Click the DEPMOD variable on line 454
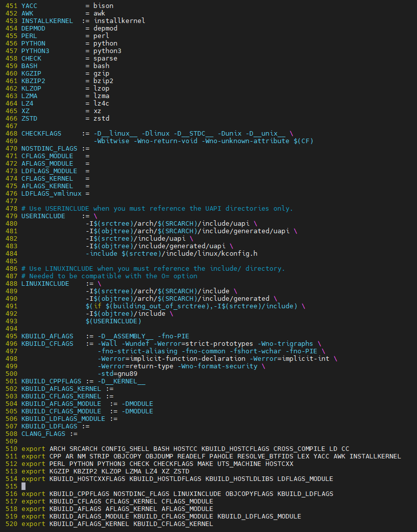 pyautogui.click(x=33, y=28)
